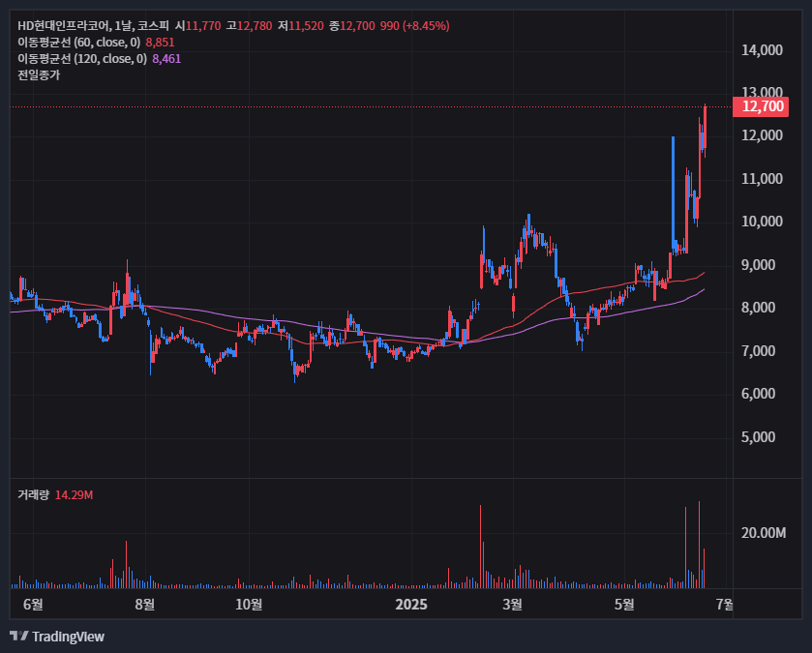Image resolution: width=812 pixels, height=653 pixels.
Task: Click the 14.29M volume value
Action: tap(75, 495)
